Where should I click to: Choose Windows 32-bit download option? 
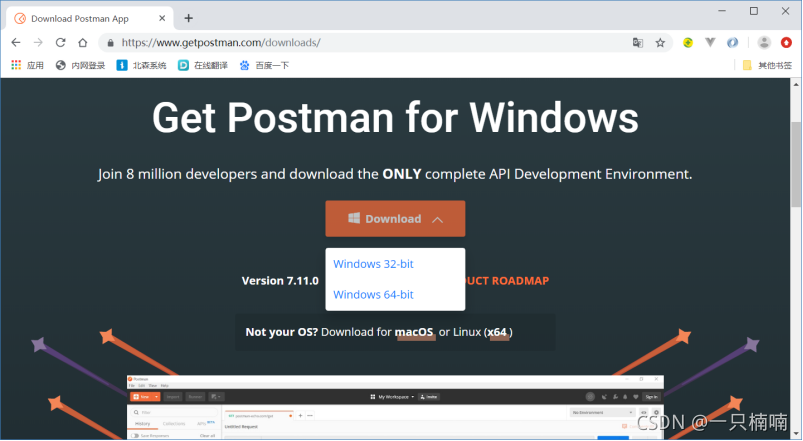(373, 264)
